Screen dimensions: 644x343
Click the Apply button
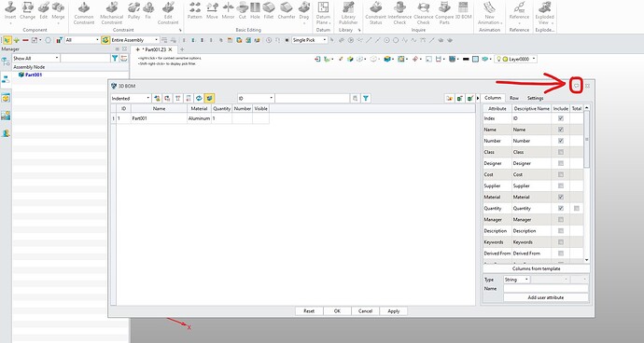[x=394, y=311]
